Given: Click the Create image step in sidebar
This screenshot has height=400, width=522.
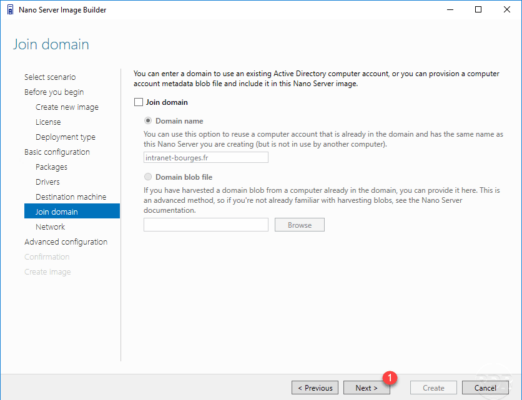Looking at the screenshot, I should 48,272.
